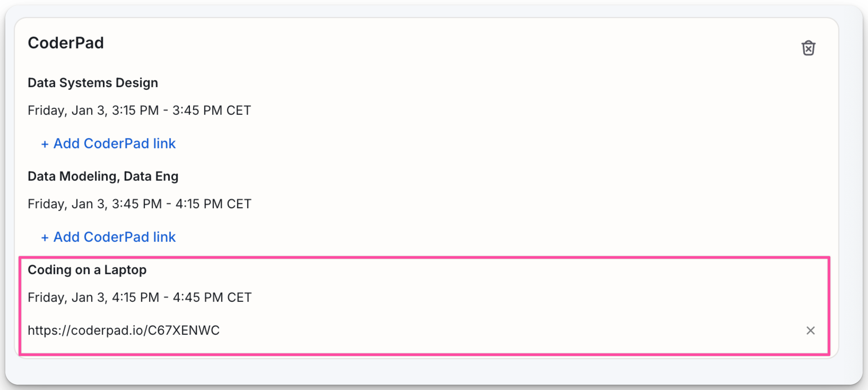Click the CoderPad section heading
Viewport: 868px width, 390px height.
pos(66,43)
